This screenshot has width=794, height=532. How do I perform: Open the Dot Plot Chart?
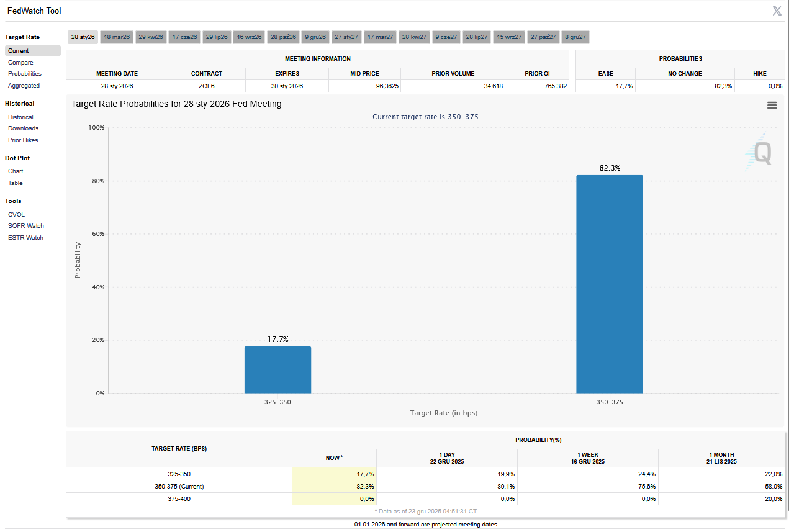(16, 171)
